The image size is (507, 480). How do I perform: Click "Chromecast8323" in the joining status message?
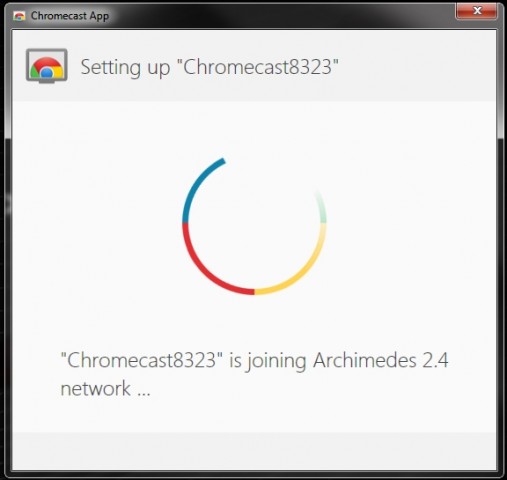142,360
